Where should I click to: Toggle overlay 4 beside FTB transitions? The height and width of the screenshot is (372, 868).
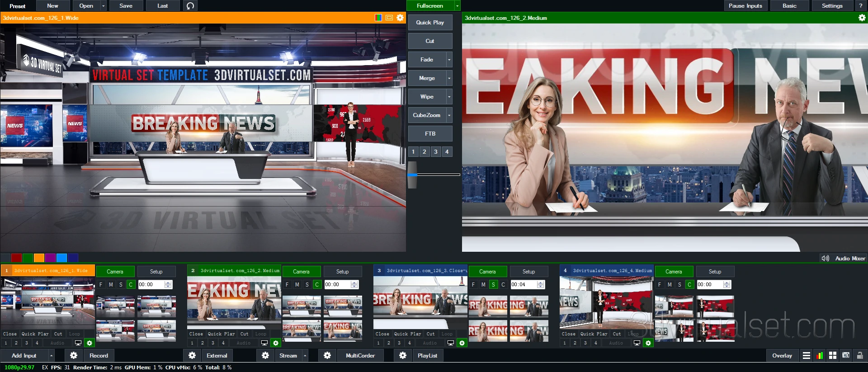447,152
